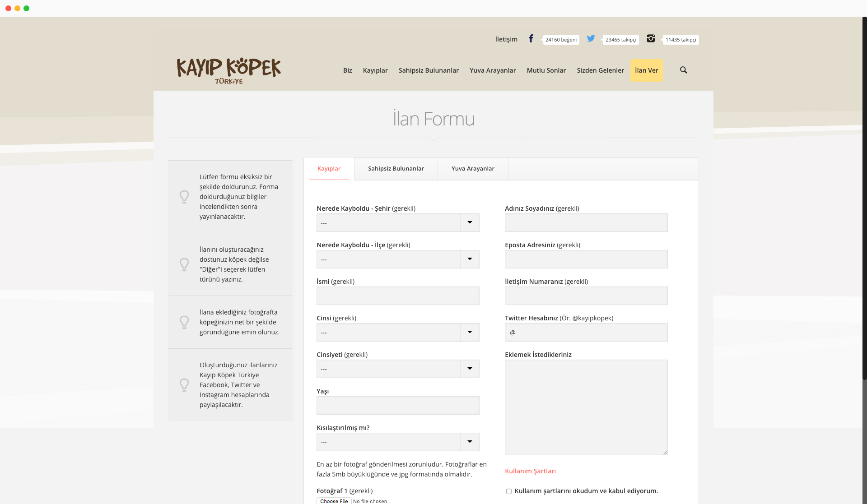Click the İlan Ver button

pos(646,70)
